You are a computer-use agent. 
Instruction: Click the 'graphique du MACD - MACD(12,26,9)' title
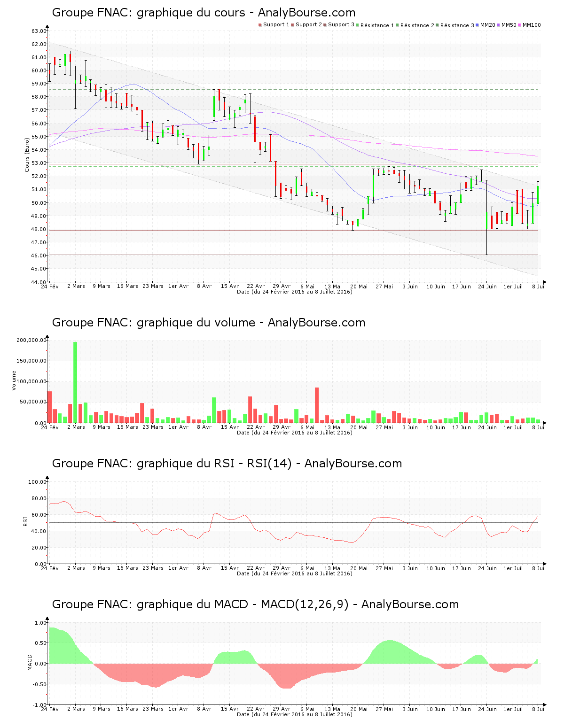pyautogui.click(x=255, y=604)
